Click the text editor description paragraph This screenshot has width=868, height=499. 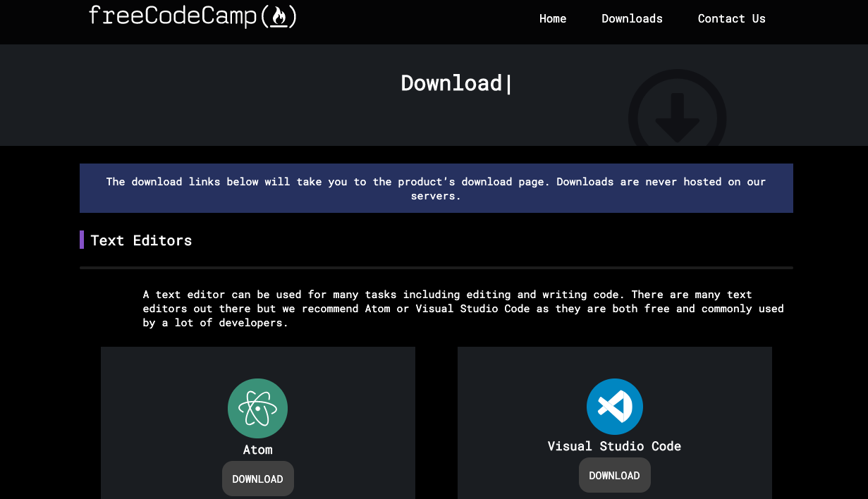coord(463,309)
